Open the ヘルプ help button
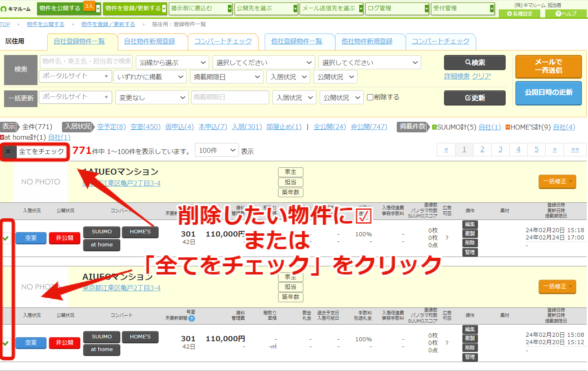Viewport: 588px width, 371px height. (x=566, y=13)
